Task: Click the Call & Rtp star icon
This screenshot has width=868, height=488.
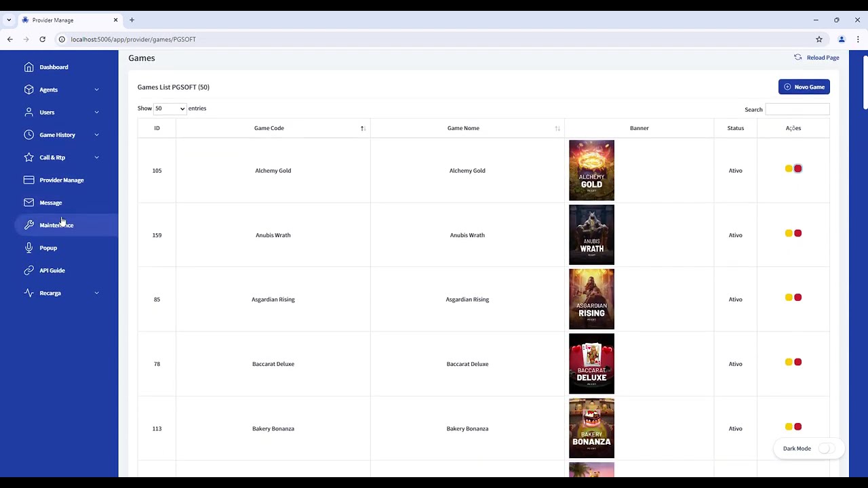Action: pyautogui.click(x=28, y=157)
